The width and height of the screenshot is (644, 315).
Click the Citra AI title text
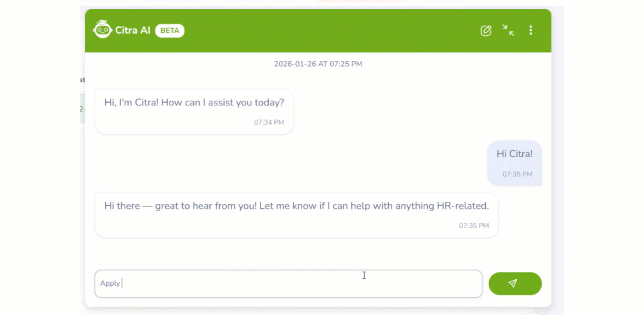pyautogui.click(x=132, y=31)
